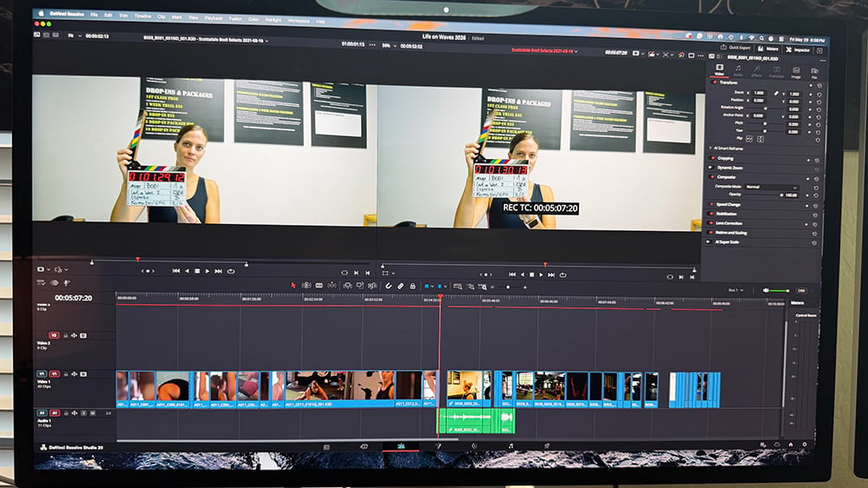Open the Composite Mode Normal dropdown
This screenshot has height=488, width=868.
click(771, 187)
